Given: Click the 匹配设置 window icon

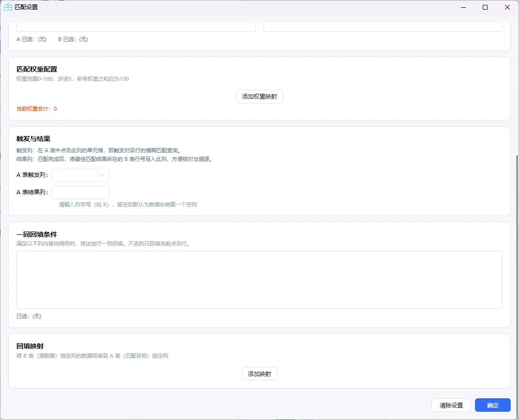Looking at the screenshot, I should point(8,7).
